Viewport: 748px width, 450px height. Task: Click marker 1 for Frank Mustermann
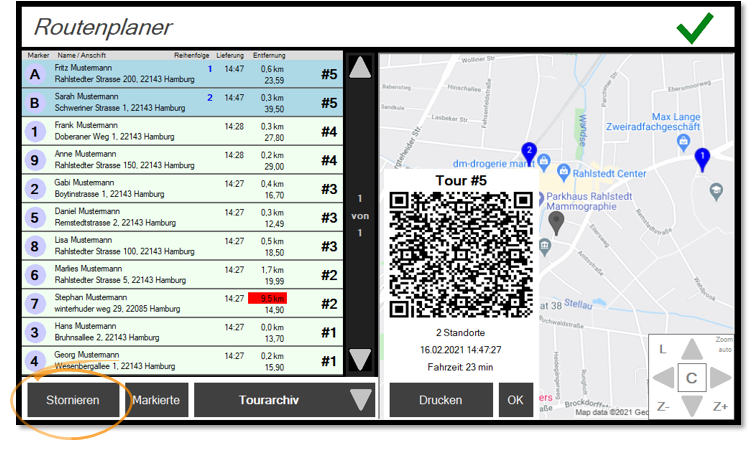point(35,132)
